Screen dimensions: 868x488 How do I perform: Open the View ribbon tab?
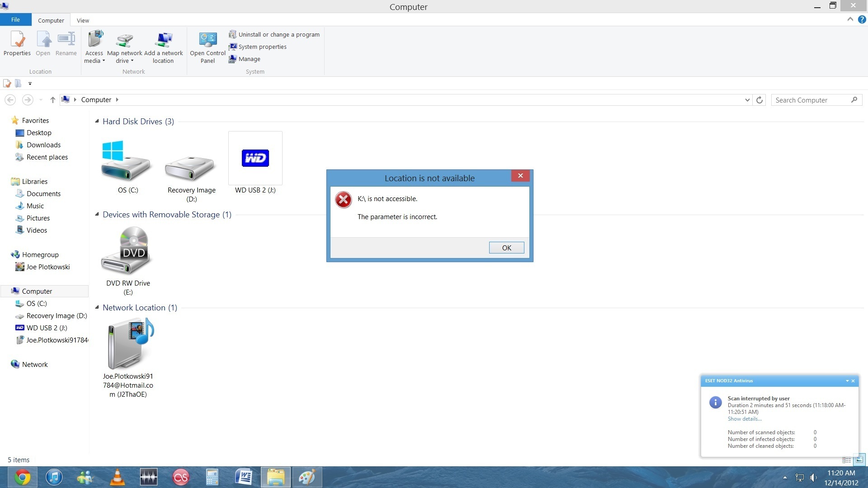83,20
